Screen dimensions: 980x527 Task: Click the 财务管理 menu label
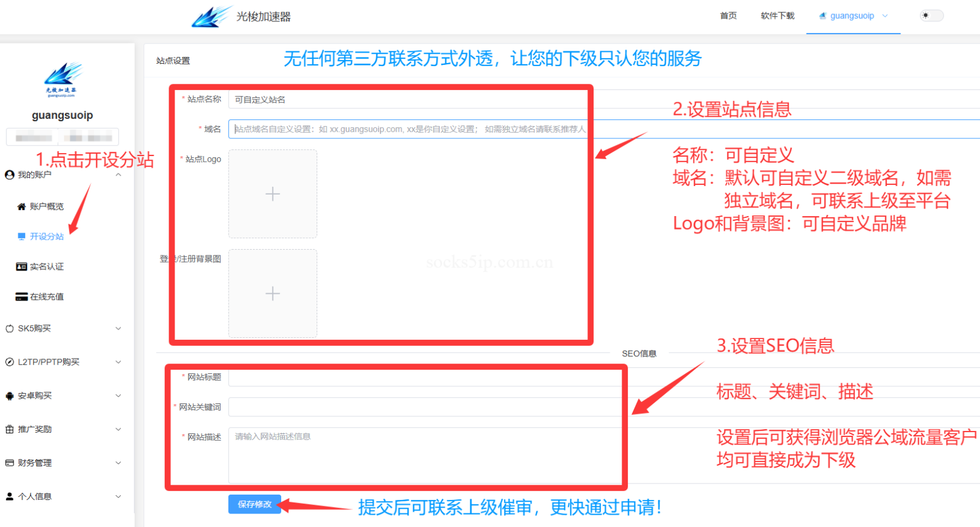coord(35,463)
